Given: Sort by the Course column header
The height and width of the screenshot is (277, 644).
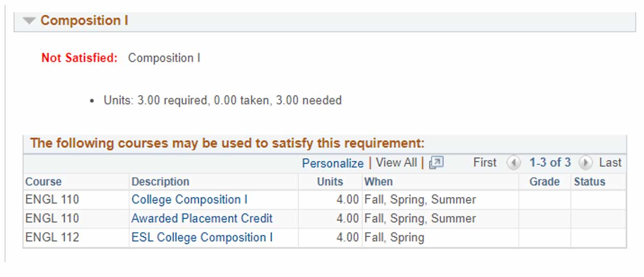Looking at the screenshot, I should (43, 182).
